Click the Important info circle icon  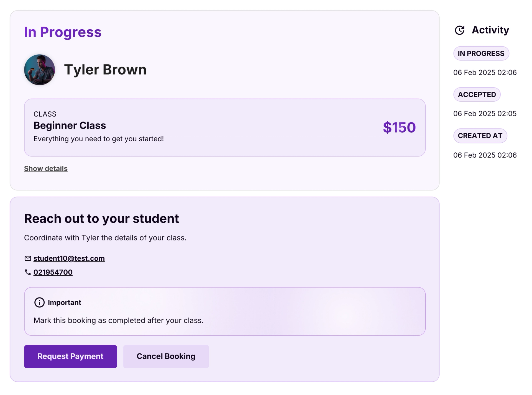pos(39,302)
